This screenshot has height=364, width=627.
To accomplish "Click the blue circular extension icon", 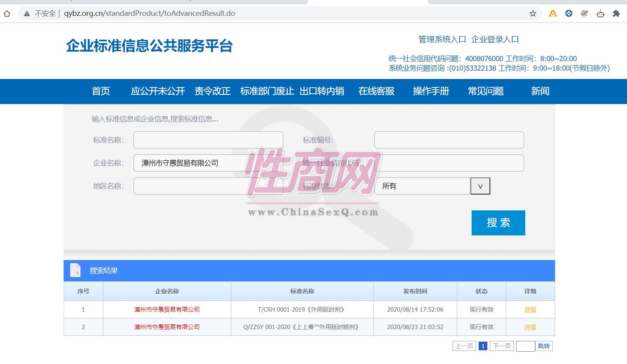I will coord(569,13).
